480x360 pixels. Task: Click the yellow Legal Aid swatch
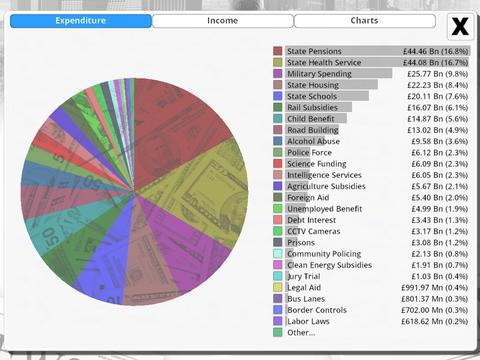[278, 287]
